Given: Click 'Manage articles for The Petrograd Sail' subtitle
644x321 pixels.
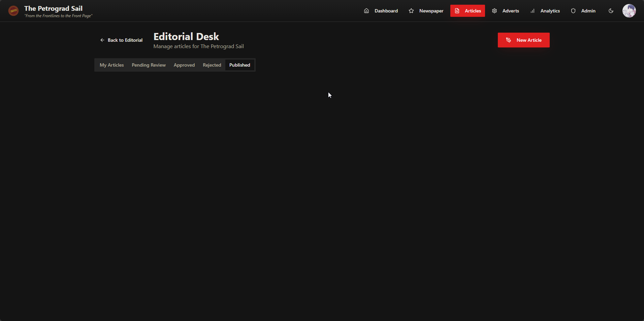Looking at the screenshot, I should pyautogui.click(x=199, y=46).
